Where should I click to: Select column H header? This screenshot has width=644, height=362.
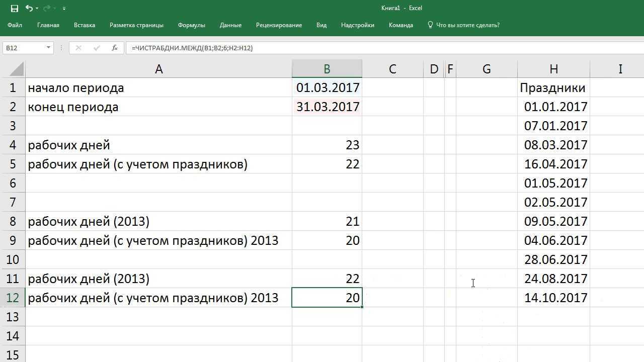click(553, 69)
